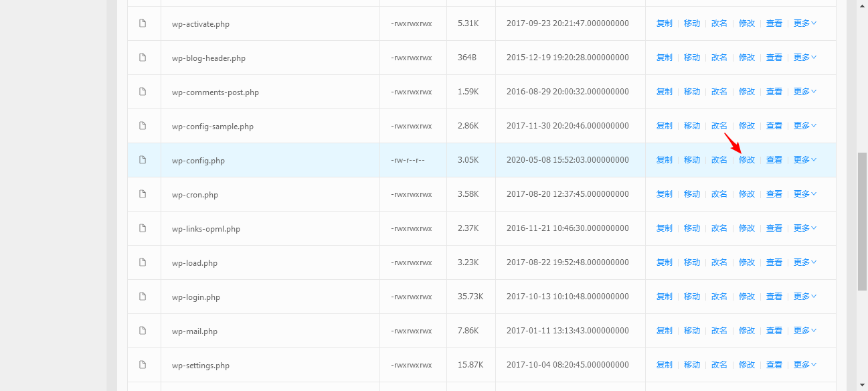Viewport: 868px width, 391px height.
Task: Click 复制 for wp-config.php
Action: pos(665,160)
